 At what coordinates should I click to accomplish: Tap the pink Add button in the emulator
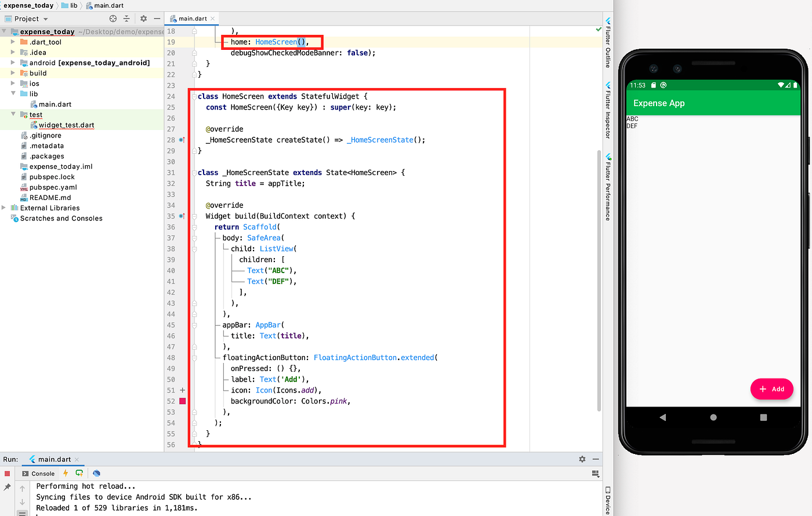point(771,389)
